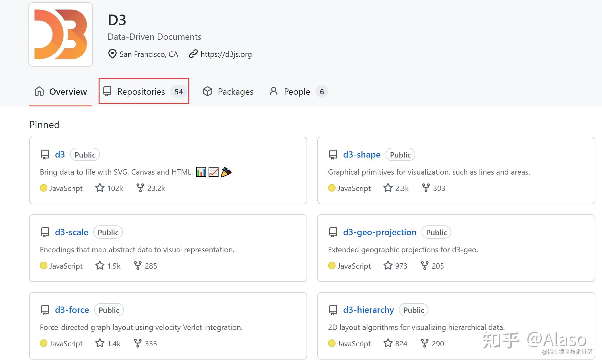Open the d3-hierarchy repository link

(x=368, y=310)
